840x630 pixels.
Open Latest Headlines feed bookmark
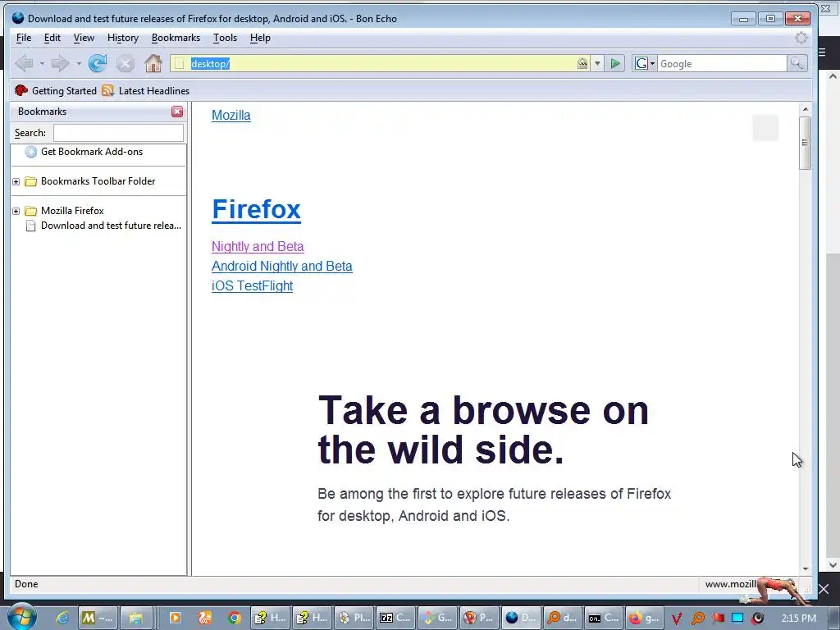[146, 90]
